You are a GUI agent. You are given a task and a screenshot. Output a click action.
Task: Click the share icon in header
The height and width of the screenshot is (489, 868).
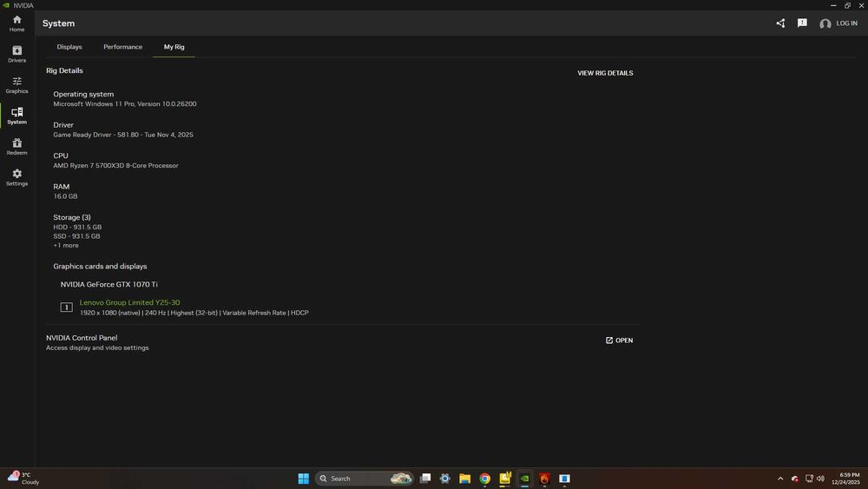pyautogui.click(x=780, y=23)
